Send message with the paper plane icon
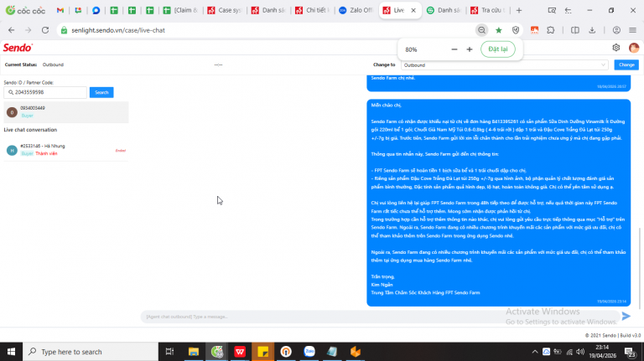The width and height of the screenshot is (644, 361). [626, 316]
